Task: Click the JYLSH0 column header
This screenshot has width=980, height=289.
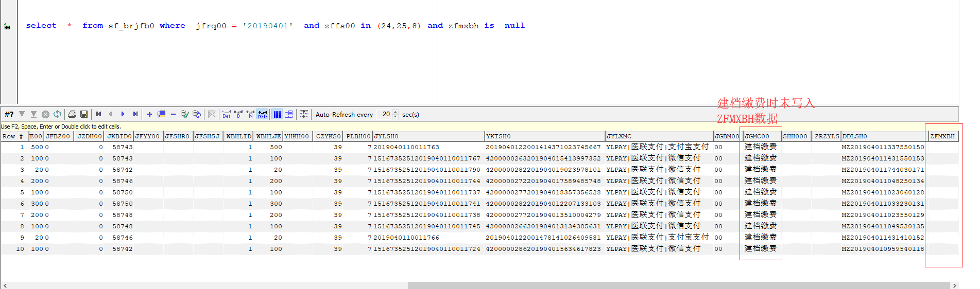Action: (x=428, y=136)
